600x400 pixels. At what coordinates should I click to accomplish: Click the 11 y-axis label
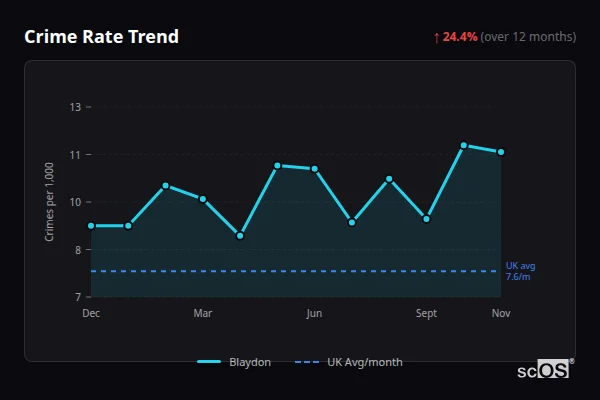75,155
